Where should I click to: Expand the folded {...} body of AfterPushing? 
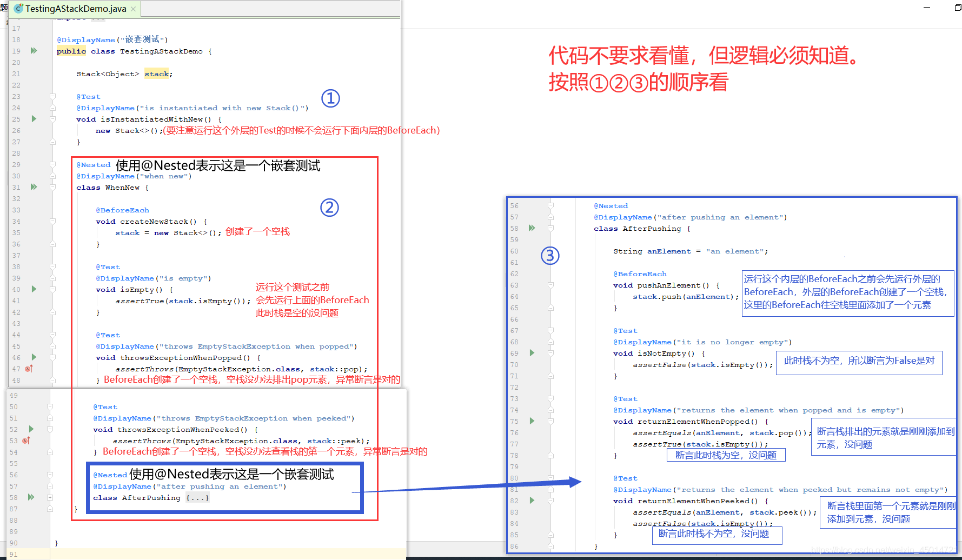point(197,498)
